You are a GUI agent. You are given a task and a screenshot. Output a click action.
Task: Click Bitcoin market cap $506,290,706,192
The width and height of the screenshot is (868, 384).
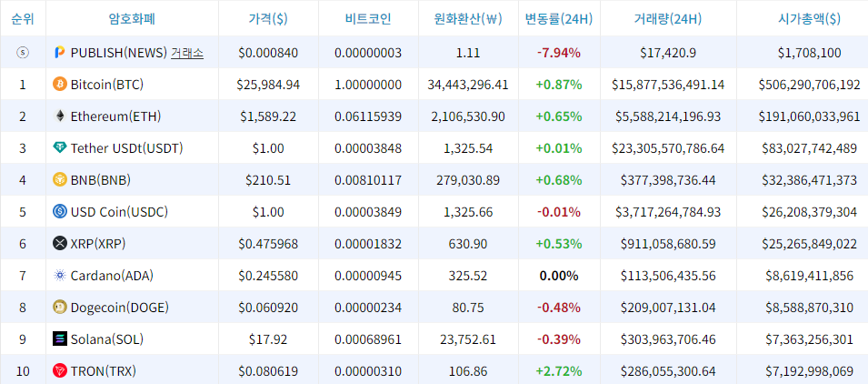pos(809,85)
